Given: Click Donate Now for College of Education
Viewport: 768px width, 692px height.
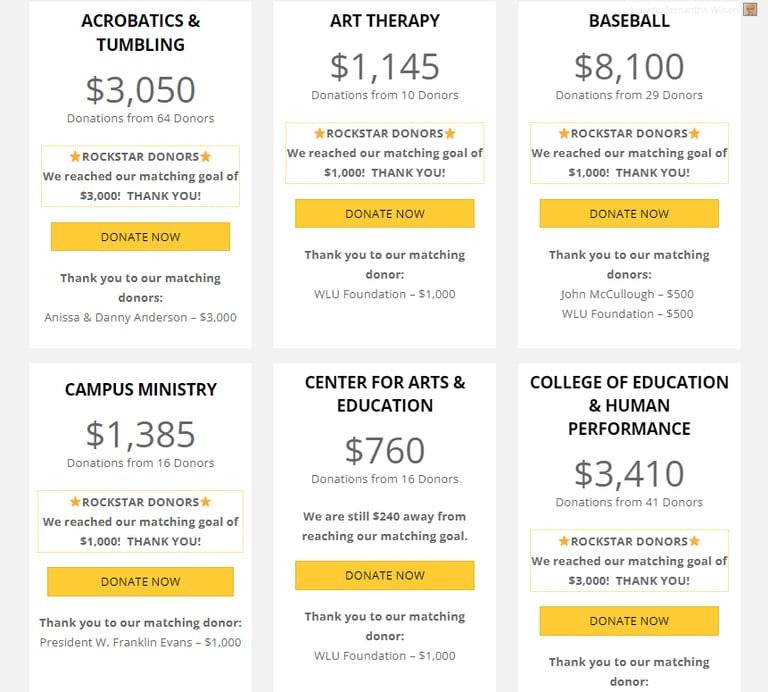Looking at the screenshot, I should [x=629, y=621].
